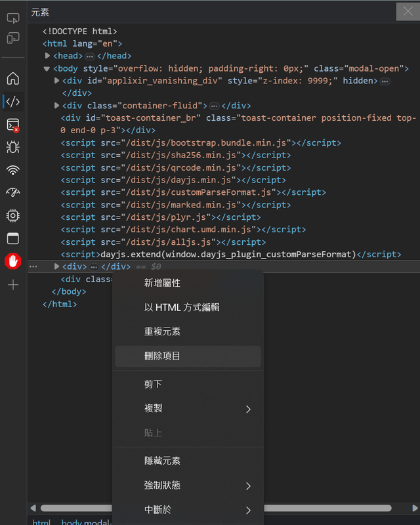Image resolution: width=420 pixels, height=525 pixels.
Task: Select the body.modal-open breadcrumb
Action: pyautogui.click(x=86, y=522)
